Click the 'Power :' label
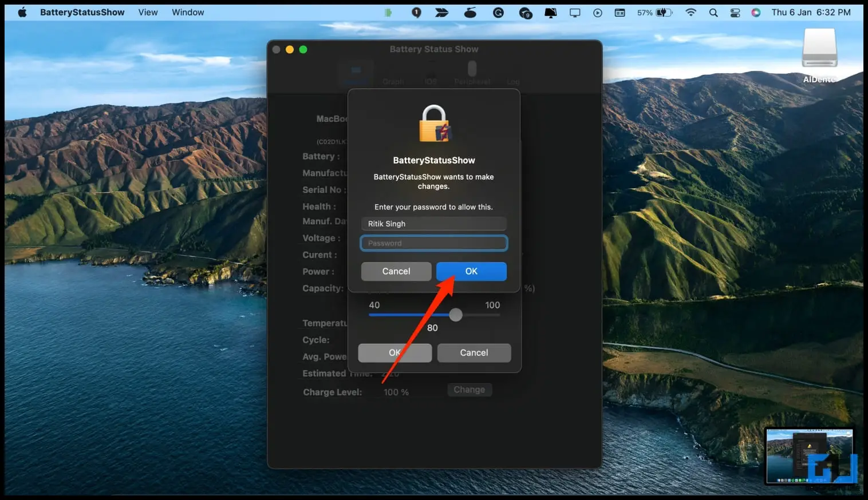This screenshot has width=868, height=500. (318, 272)
